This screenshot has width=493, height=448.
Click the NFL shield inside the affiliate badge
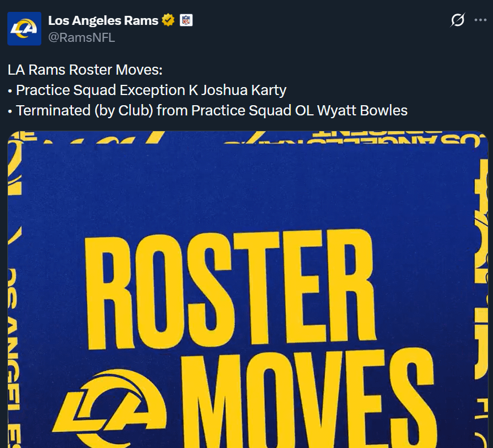click(185, 20)
